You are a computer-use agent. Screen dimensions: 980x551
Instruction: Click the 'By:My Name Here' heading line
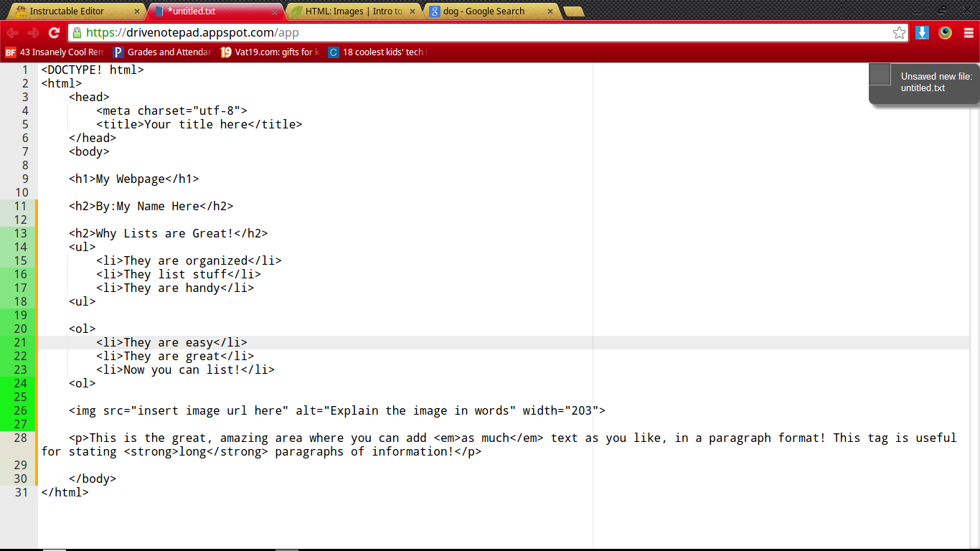point(151,207)
